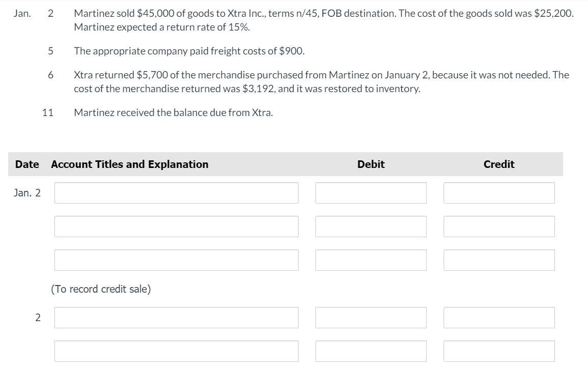Click the account title field just above "(To record credit sale)"
The image size is (588, 369).
(176, 260)
